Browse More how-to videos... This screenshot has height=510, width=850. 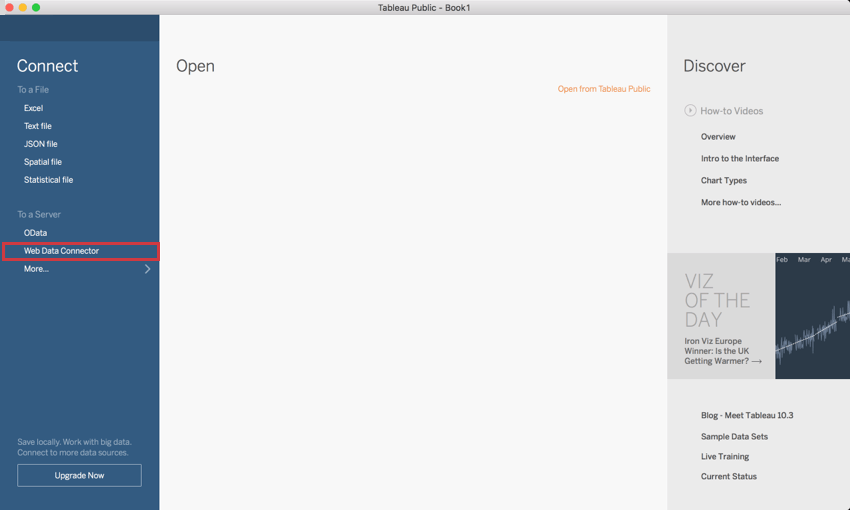pyautogui.click(x=741, y=202)
